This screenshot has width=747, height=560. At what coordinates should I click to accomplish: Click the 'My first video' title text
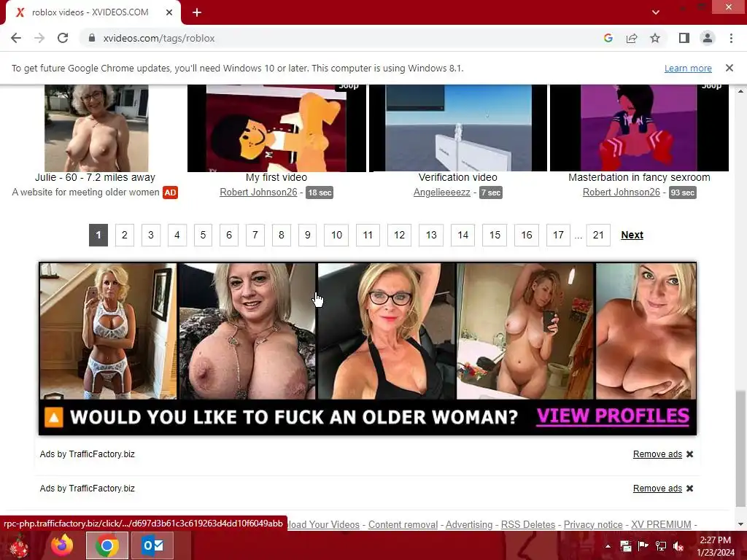point(276,177)
